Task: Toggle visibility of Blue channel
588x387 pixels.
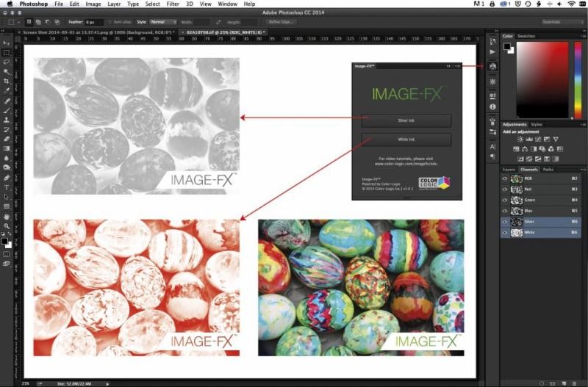Action: pos(505,211)
